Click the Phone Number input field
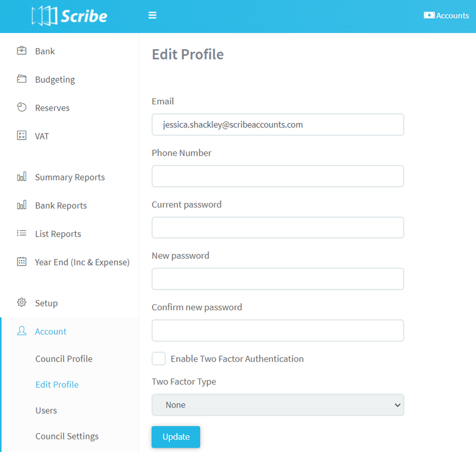 (277, 176)
